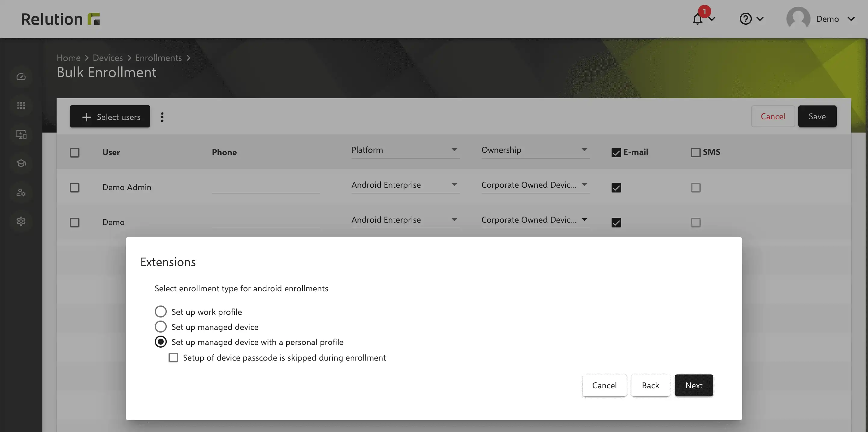
Task: Open Ownership dropdown for Demo Admin
Action: point(535,185)
